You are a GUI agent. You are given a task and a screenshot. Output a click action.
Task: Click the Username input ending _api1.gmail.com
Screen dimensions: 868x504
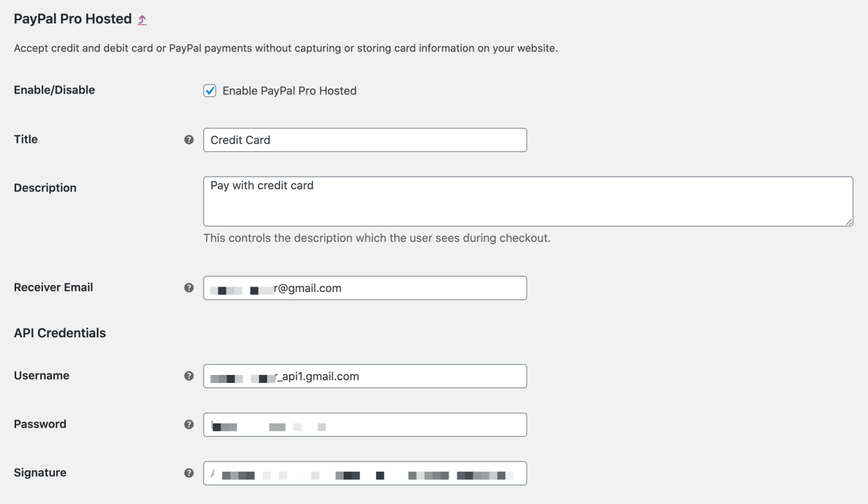pyautogui.click(x=365, y=376)
